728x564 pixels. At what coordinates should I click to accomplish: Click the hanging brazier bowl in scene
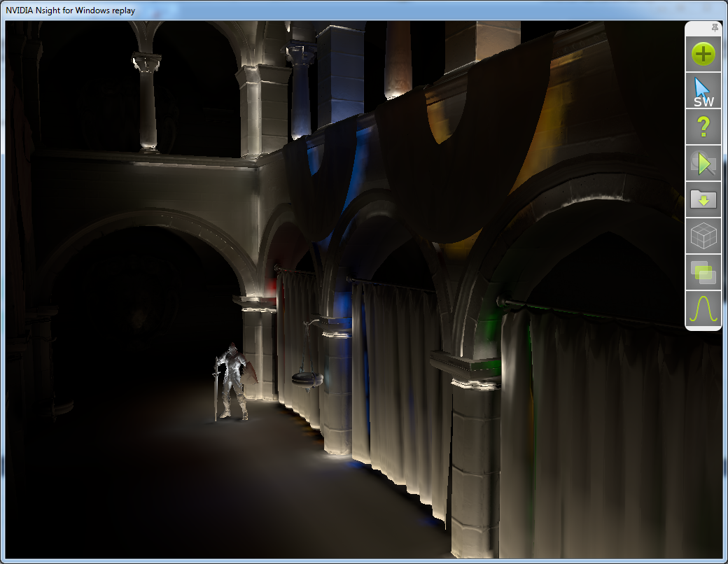click(307, 378)
